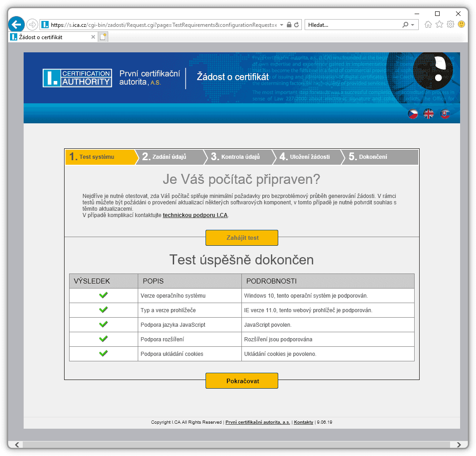Switch language to Czech flag
This screenshot has height=456, width=476.
click(412, 114)
